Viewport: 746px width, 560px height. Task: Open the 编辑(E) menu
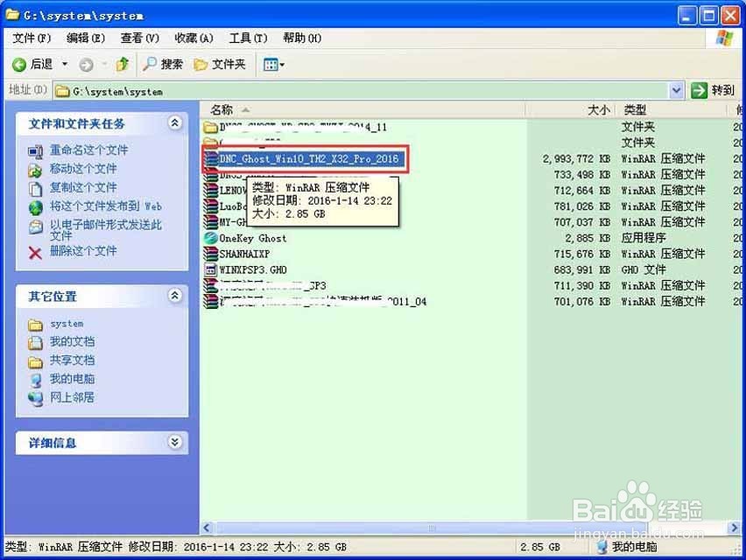[86, 38]
